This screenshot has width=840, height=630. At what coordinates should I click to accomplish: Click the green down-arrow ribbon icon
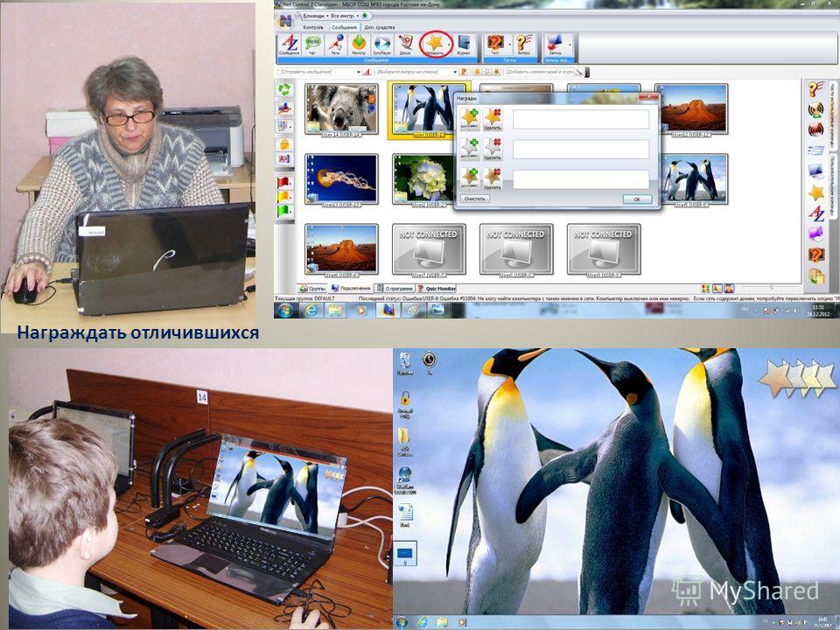coord(359,45)
